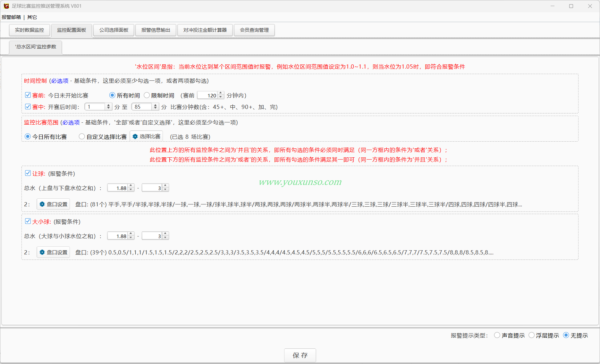Click 大小球 总水 upper input 3
This screenshot has height=364, width=600.
coord(152,236)
